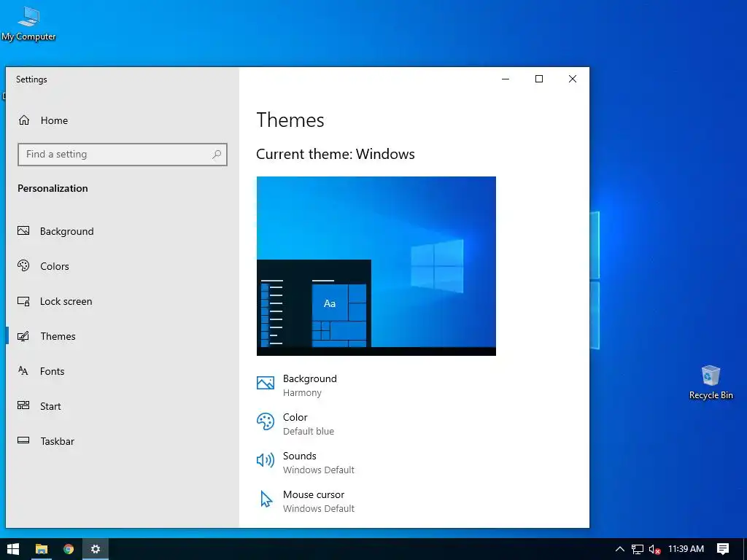
Task: Click the Lock screen icon in sidebar
Action: point(23,301)
